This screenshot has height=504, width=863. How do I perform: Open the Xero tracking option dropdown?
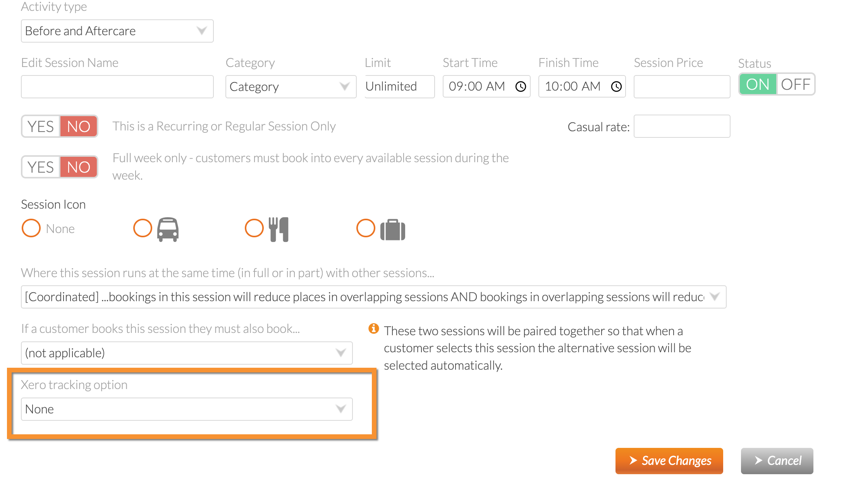pyautogui.click(x=187, y=409)
